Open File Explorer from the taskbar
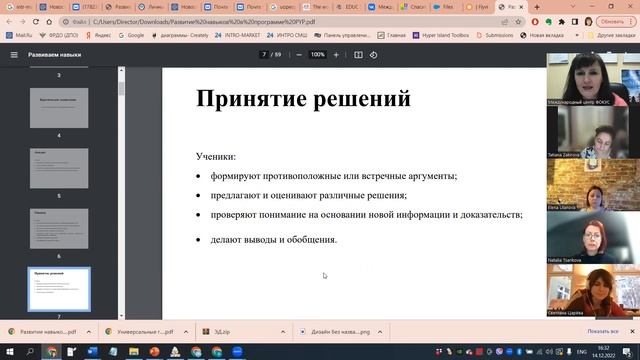640x360 pixels. 133,352
